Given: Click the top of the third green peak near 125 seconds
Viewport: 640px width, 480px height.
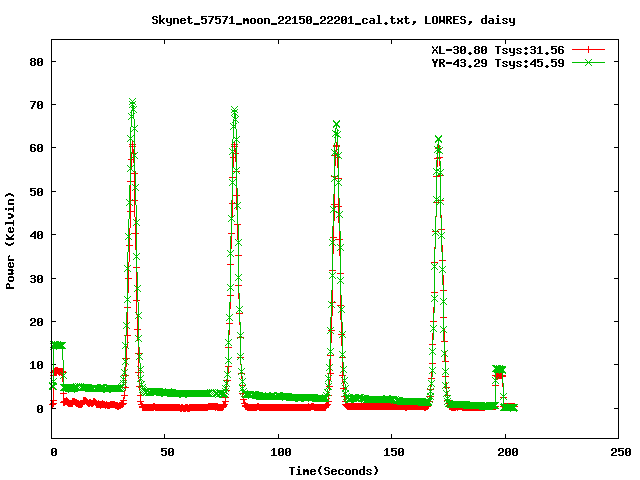Looking at the screenshot, I should 336,124.
